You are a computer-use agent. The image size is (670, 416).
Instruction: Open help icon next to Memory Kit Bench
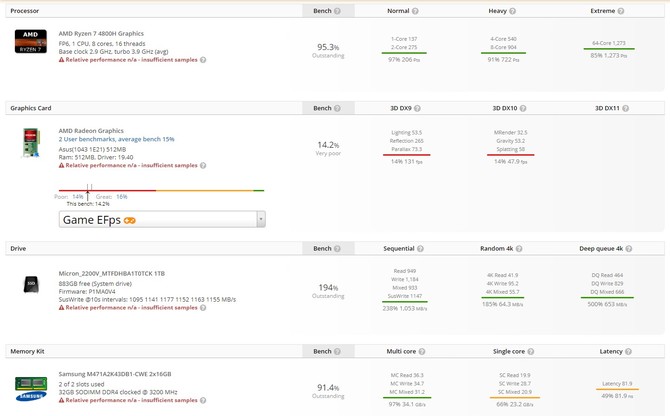pyautogui.click(x=338, y=352)
